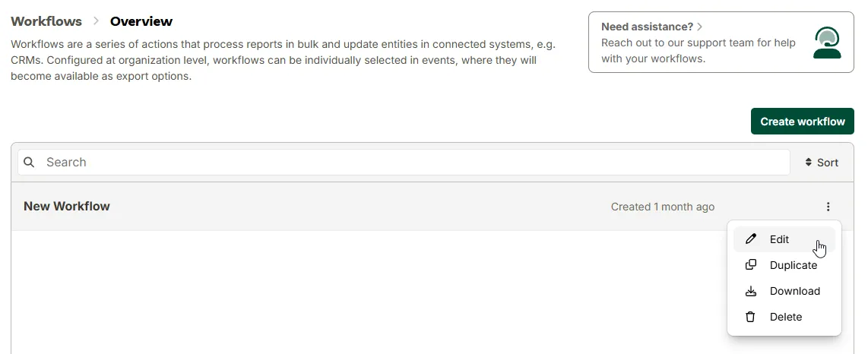The height and width of the screenshot is (354, 868).
Task: Click the Created 1 month ago text
Action: [x=663, y=207]
